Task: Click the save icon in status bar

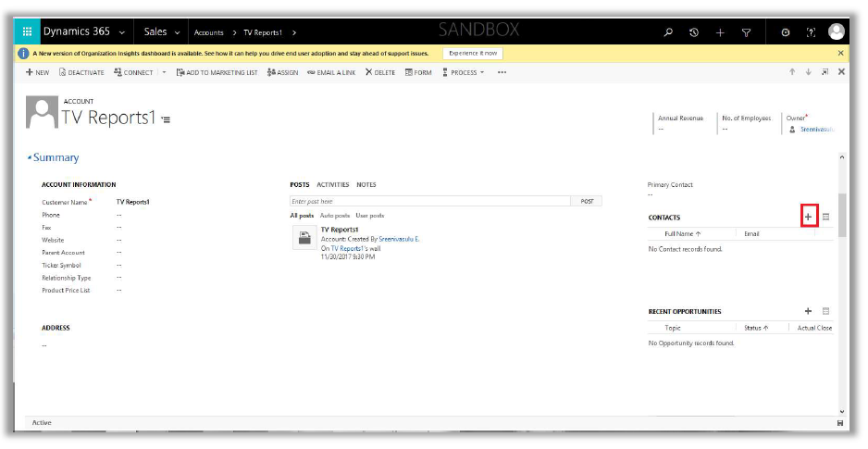Action: click(x=839, y=423)
